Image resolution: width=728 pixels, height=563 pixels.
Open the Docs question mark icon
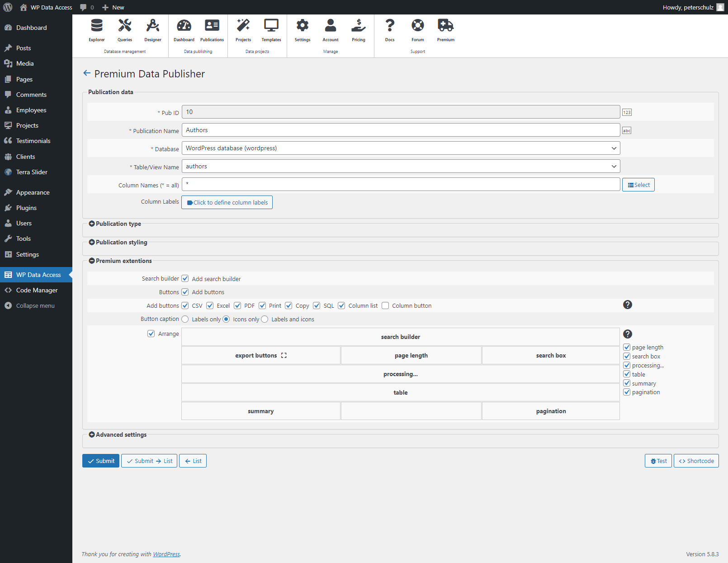tap(390, 30)
